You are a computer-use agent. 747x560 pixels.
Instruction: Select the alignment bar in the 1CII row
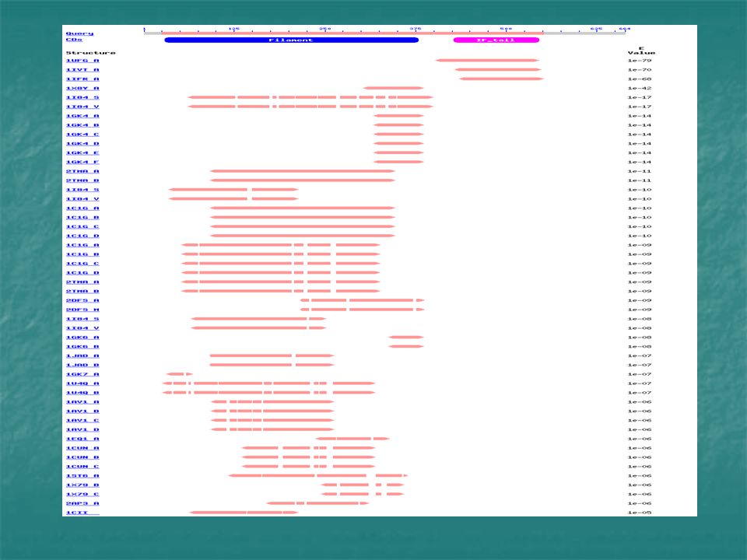(244, 513)
